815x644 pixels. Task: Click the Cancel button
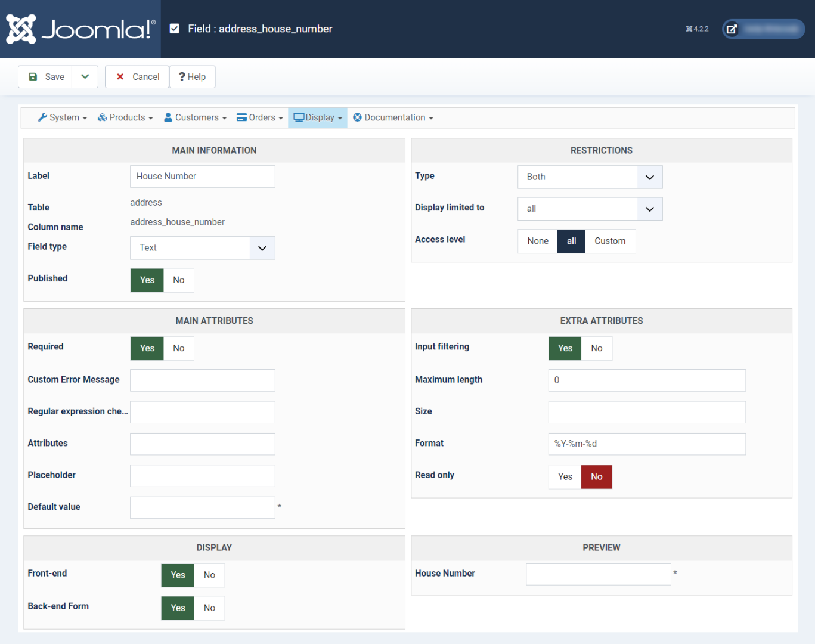pos(137,77)
